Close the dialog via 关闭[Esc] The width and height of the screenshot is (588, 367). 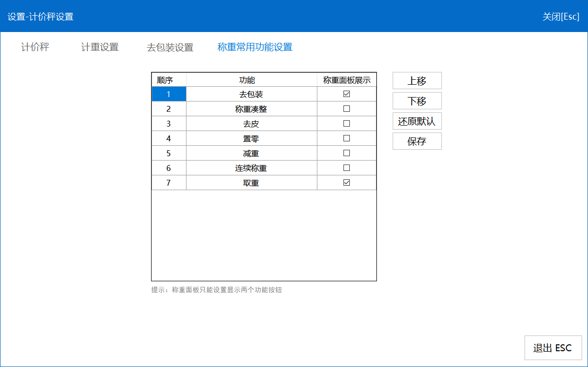560,16
